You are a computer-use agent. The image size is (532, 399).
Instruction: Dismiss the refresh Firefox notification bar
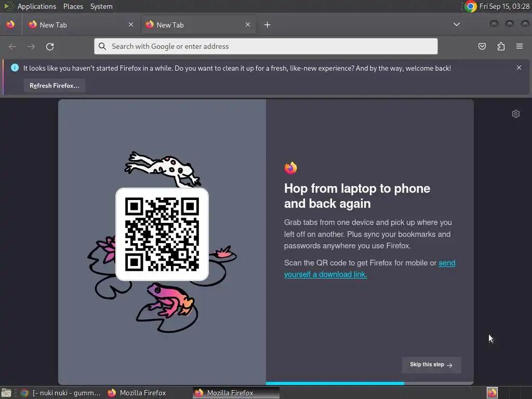(519, 68)
